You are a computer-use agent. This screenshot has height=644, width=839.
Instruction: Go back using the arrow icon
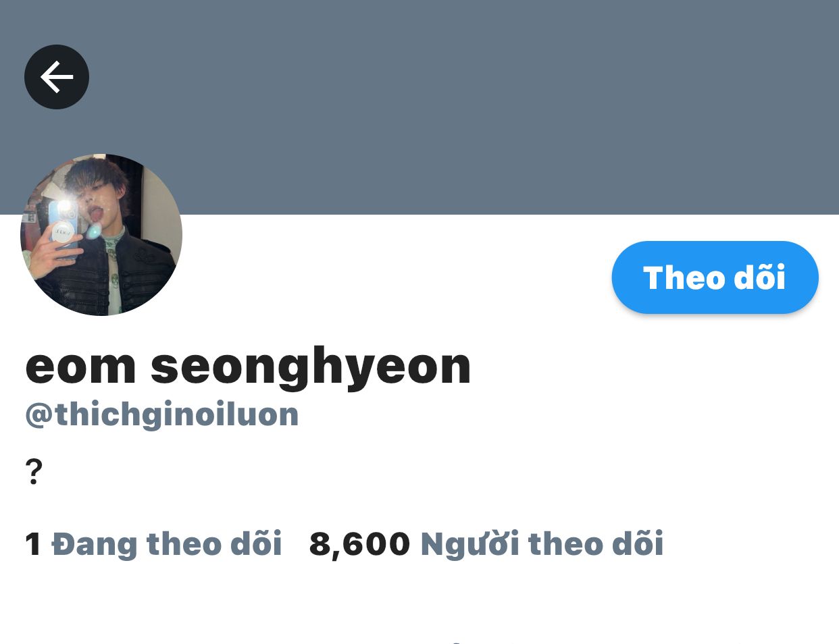coord(57,77)
